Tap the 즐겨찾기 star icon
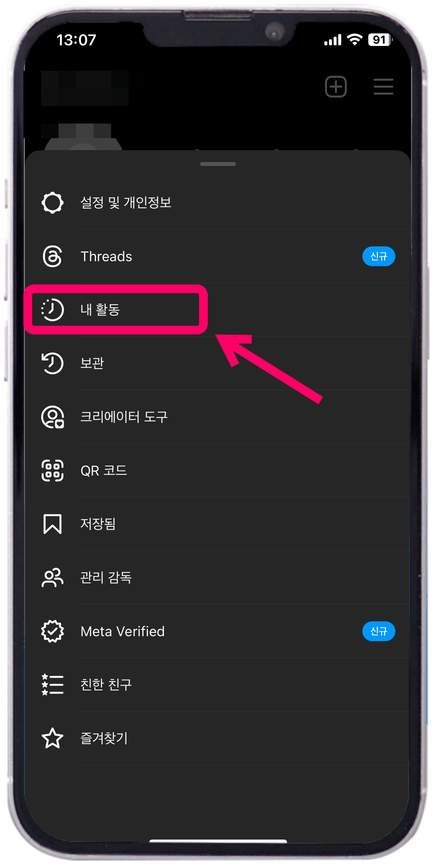436x868 pixels. (x=52, y=738)
